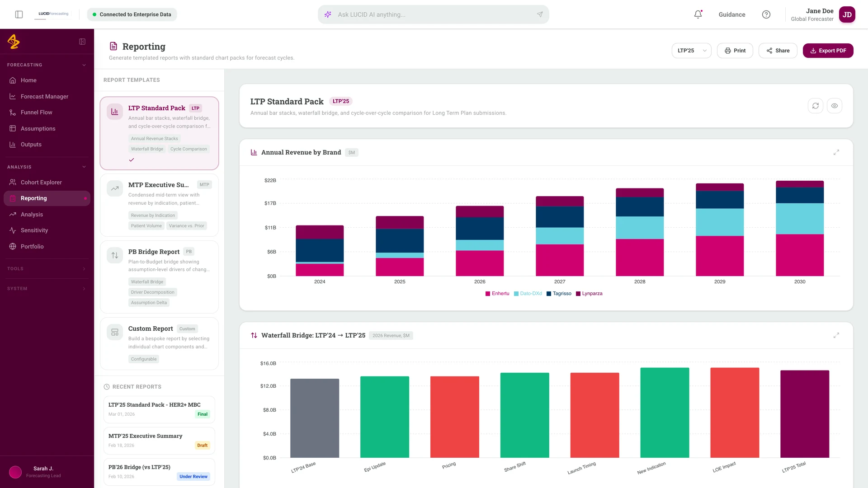
Task: Click Sarah J. avatar in sidebar footer
Action: (x=15, y=472)
